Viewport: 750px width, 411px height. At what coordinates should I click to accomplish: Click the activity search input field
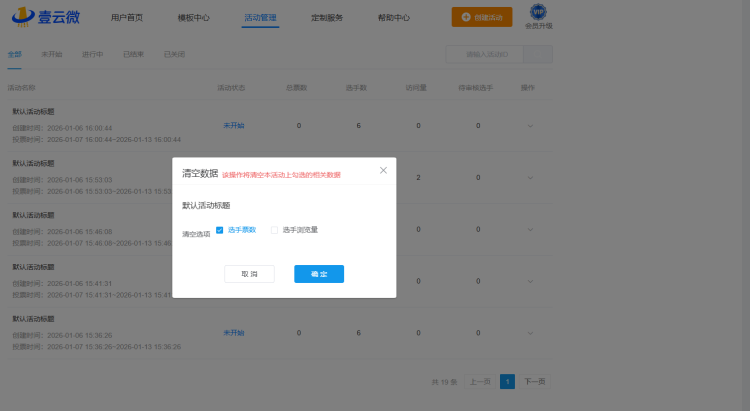tap(484, 54)
